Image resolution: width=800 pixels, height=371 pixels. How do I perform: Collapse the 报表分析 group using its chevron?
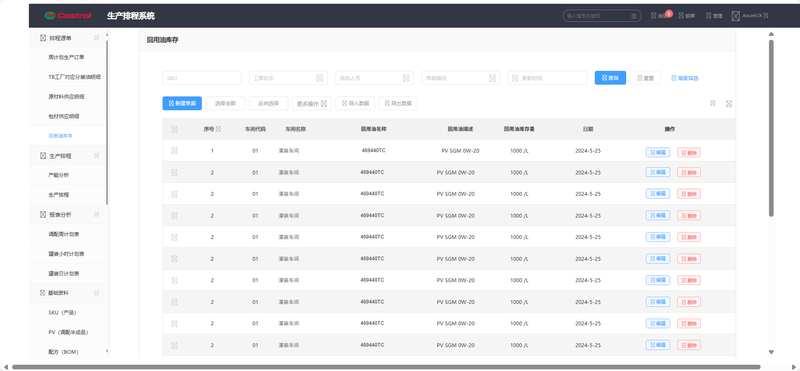[x=96, y=214]
